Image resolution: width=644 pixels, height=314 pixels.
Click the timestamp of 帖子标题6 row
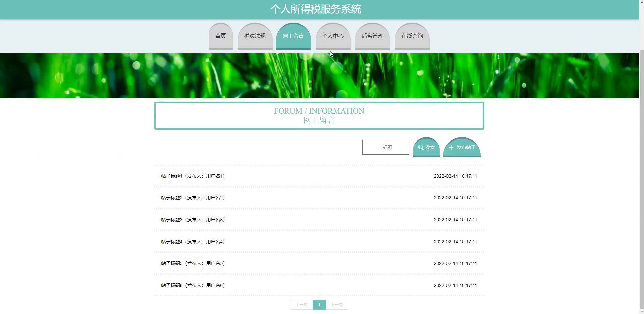coord(455,285)
